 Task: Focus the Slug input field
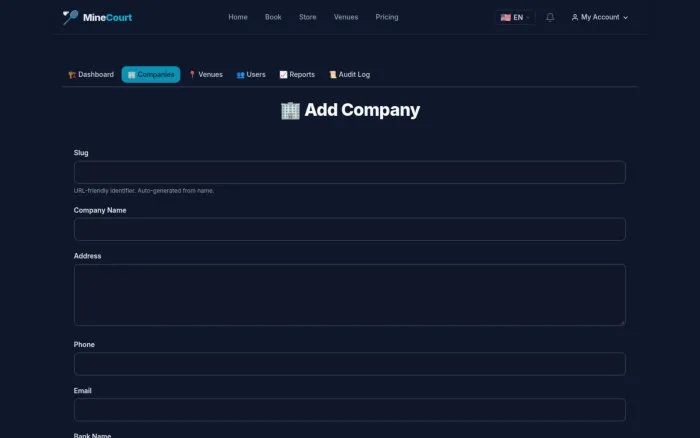[x=350, y=172]
